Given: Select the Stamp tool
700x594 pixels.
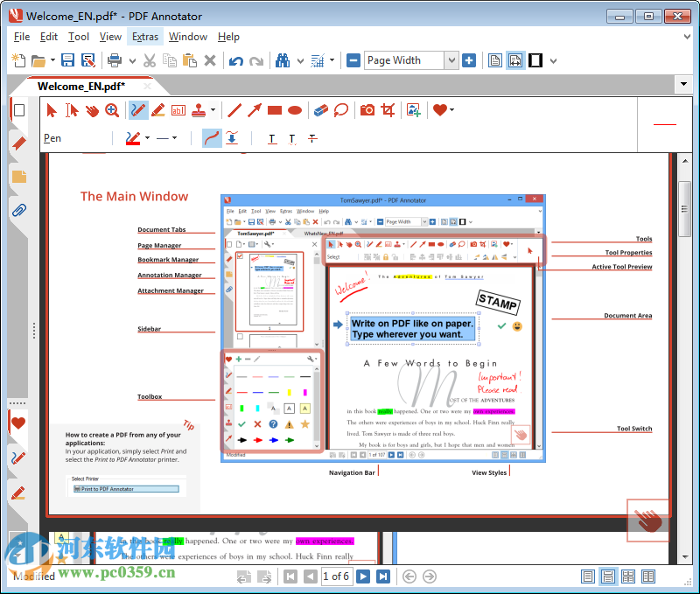Looking at the screenshot, I should pyautogui.click(x=199, y=110).
